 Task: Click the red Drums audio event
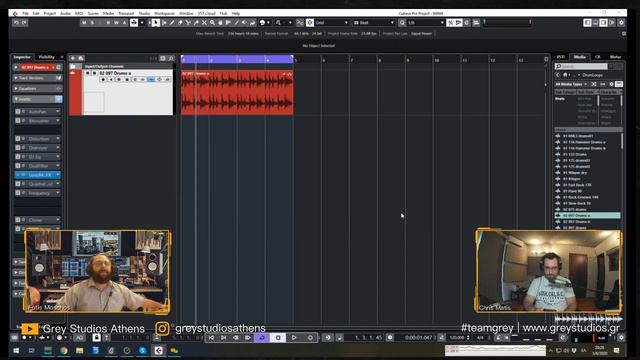[x=237, y=92]
